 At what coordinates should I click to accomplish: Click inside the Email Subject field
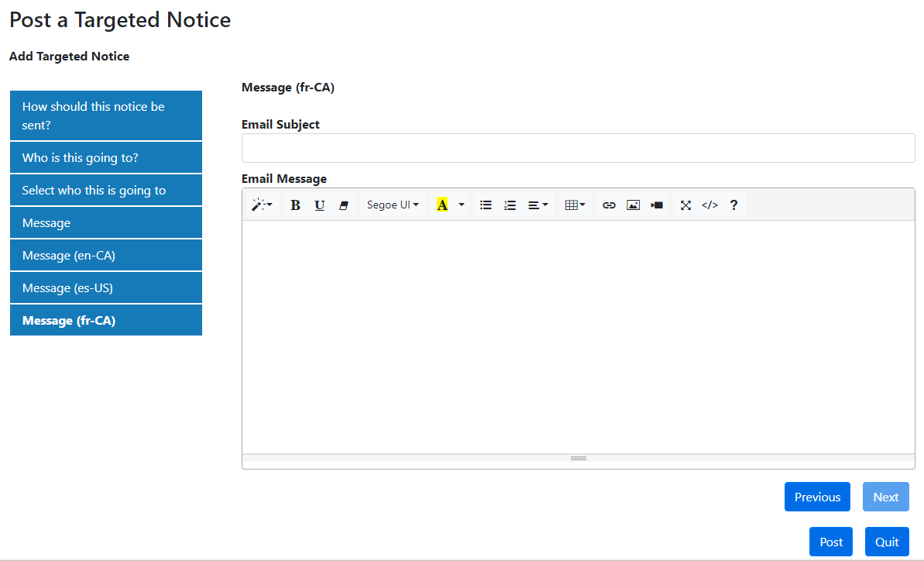[x=578, y=148]
